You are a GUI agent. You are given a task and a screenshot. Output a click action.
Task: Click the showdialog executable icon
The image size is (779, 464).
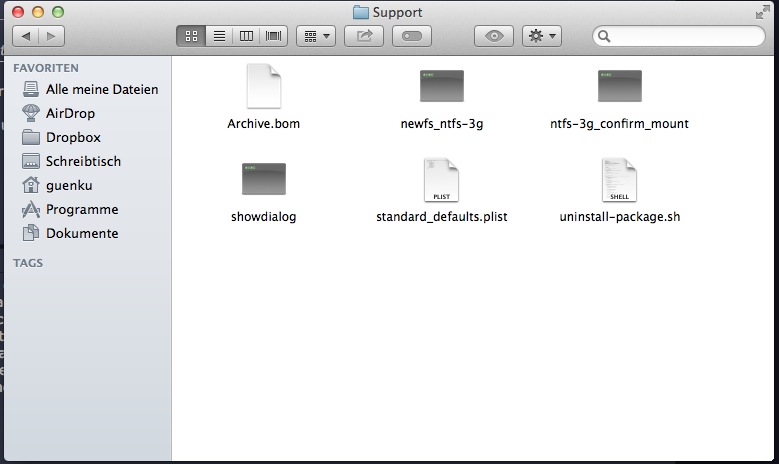264,179
